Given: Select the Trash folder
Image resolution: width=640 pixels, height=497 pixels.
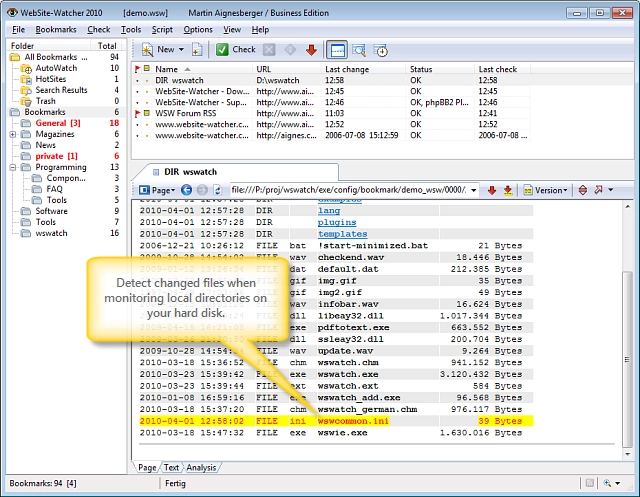Looking at the screenshot, I should pos(45,101).
